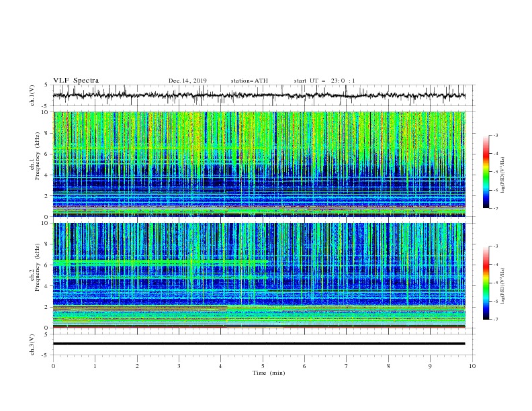Click time axis tick label "4"
The width and height of the screenshot is (532, 411).
[220, 366]
